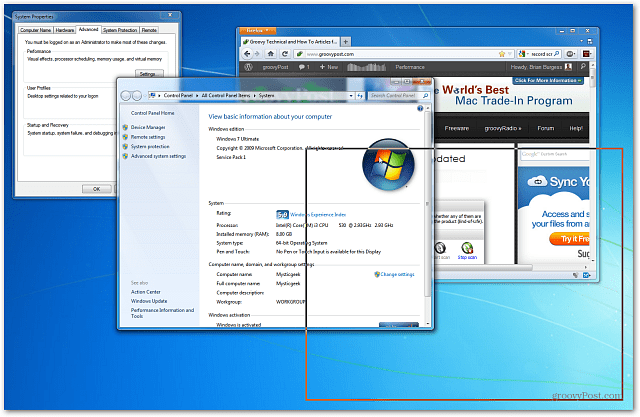Click Brian Burgess avatar in admin bar

click(568, 67)
